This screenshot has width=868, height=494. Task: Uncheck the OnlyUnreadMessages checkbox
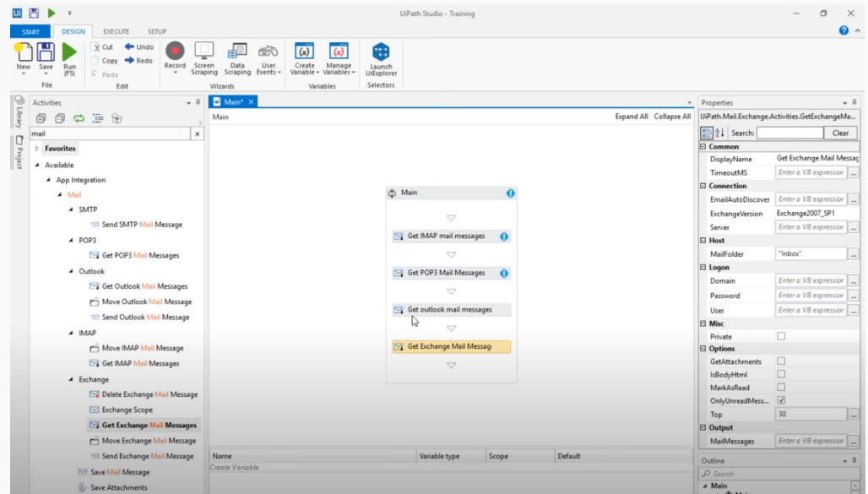click(x=781, y=400)
